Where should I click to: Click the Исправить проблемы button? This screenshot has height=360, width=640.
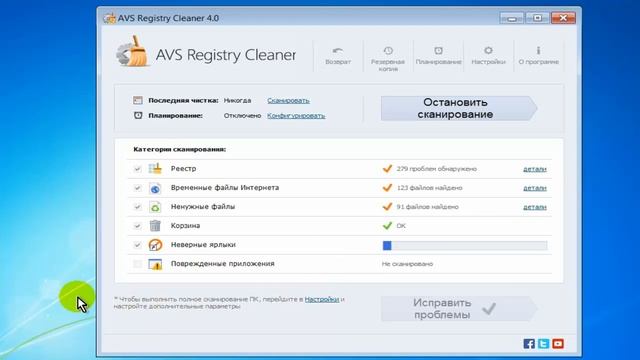tap(459, 309)
